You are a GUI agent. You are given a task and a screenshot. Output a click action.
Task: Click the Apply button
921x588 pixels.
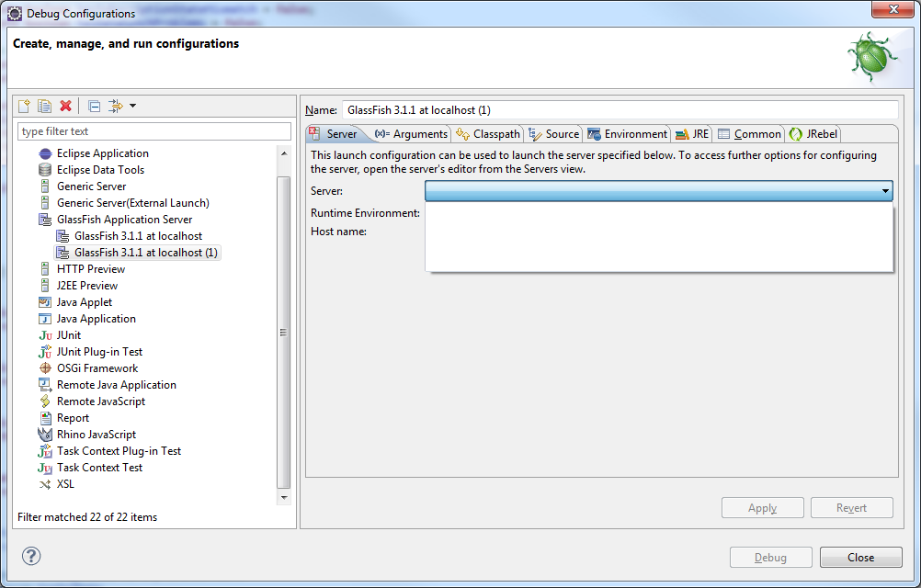click(x=762, y=508)
